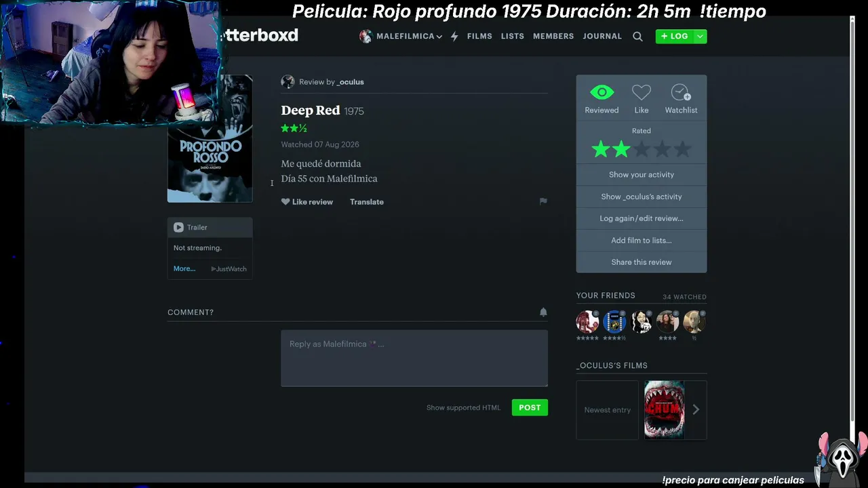This screenshot has height=488, width=868.
Task: Open the '_OCULUS'S FILMS' heading
Action: point(612,365)
